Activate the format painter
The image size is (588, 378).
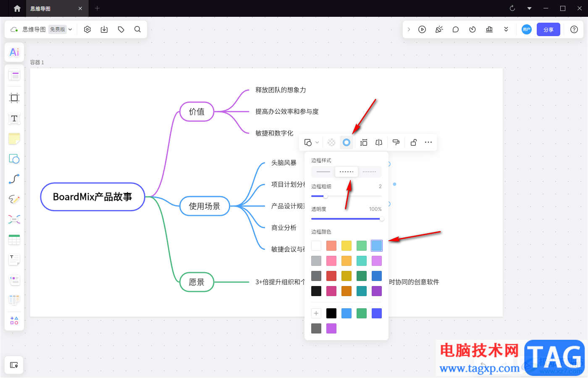(x=396, y=142)
